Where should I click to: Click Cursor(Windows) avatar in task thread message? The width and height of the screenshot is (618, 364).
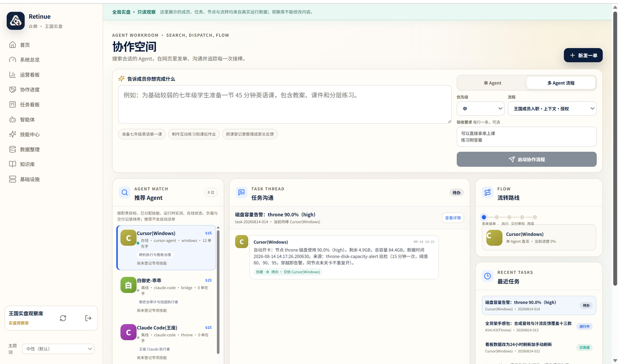click(x=242, y=242)
